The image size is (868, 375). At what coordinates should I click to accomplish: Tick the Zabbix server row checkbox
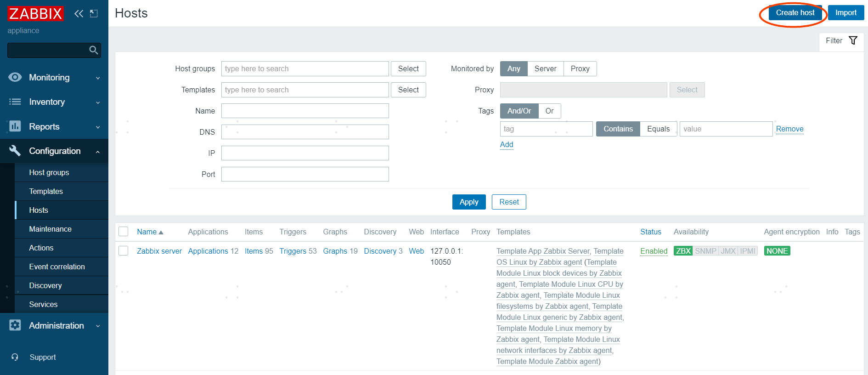point(124,251)
